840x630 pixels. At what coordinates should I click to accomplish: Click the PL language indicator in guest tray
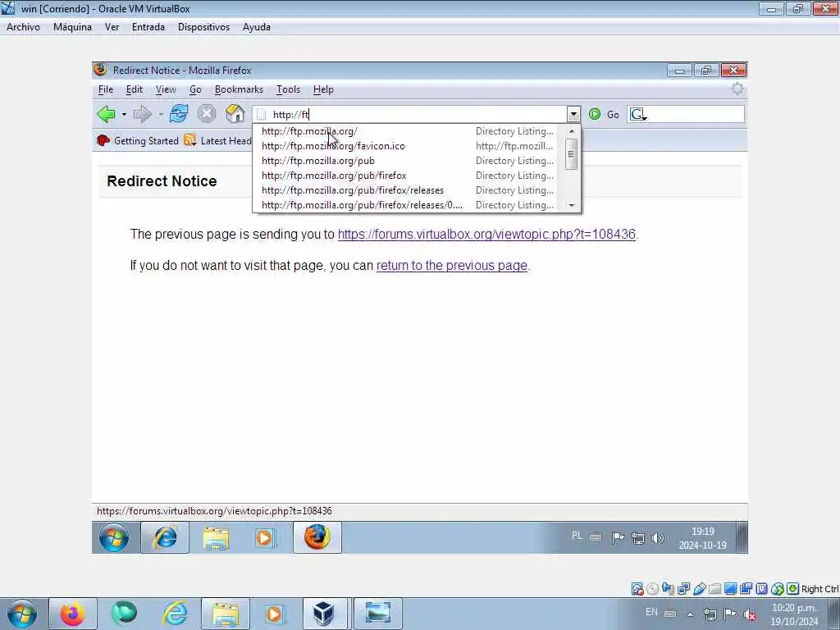point(577,536)
